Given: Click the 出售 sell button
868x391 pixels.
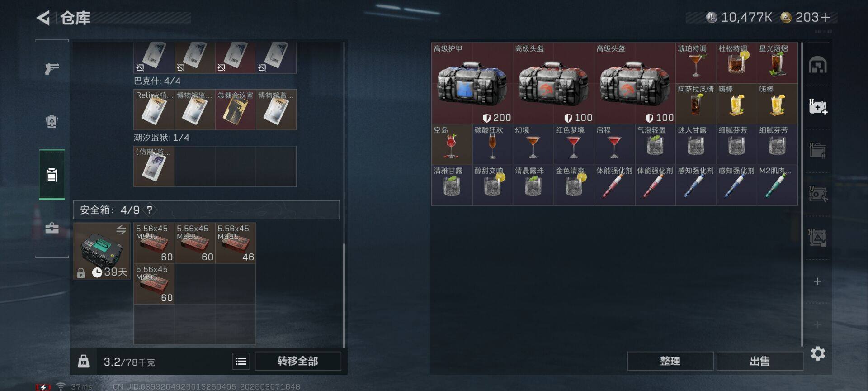Looking at the screenshot, I should tap(759, 361).
